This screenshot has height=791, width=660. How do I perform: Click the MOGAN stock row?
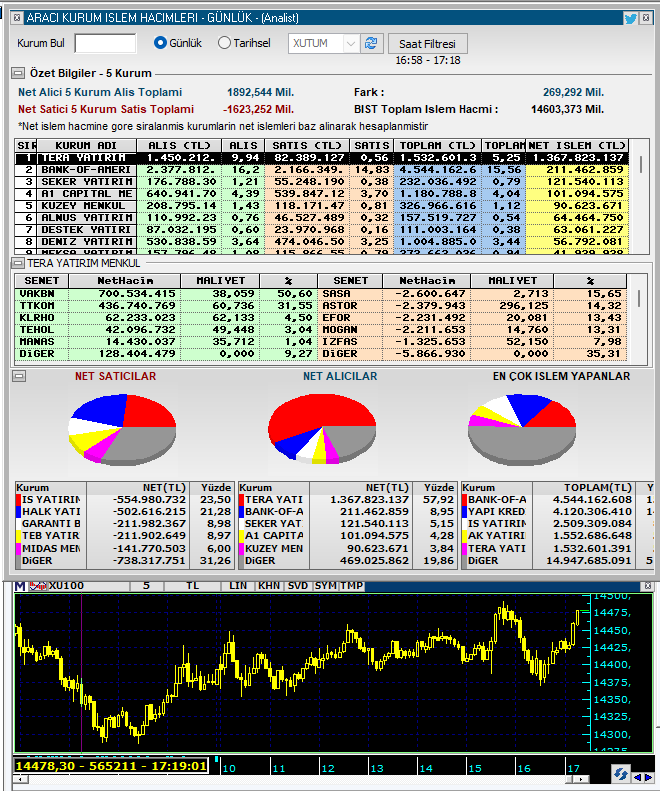click(472, 330)
